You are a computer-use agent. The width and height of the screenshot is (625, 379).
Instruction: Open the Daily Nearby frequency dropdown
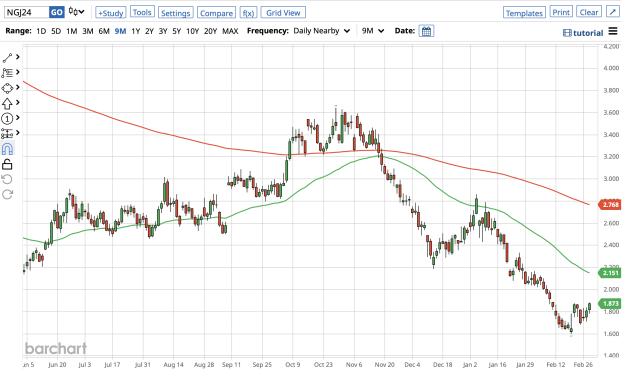coord(322,31)
